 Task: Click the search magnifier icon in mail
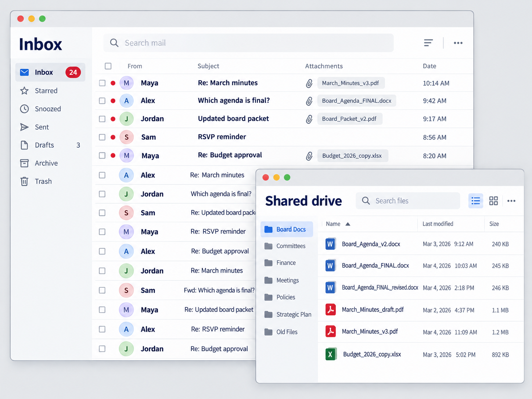(x=114, y=43)
